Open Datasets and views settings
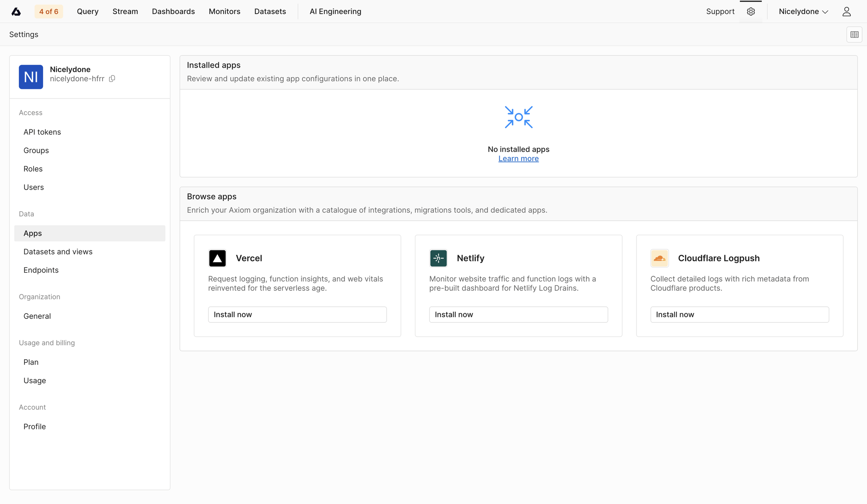The image size is (867, 504). tap(90, 252)
